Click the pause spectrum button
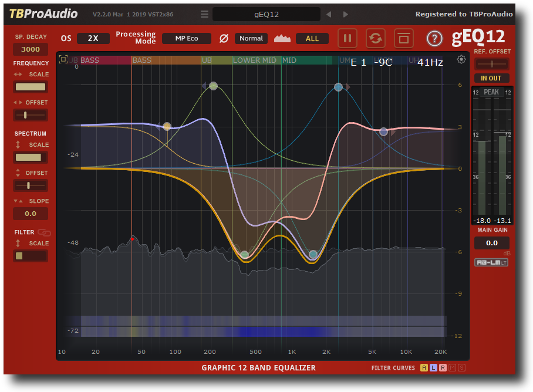Viewport: 533px width, 392px height. point(348,38)
